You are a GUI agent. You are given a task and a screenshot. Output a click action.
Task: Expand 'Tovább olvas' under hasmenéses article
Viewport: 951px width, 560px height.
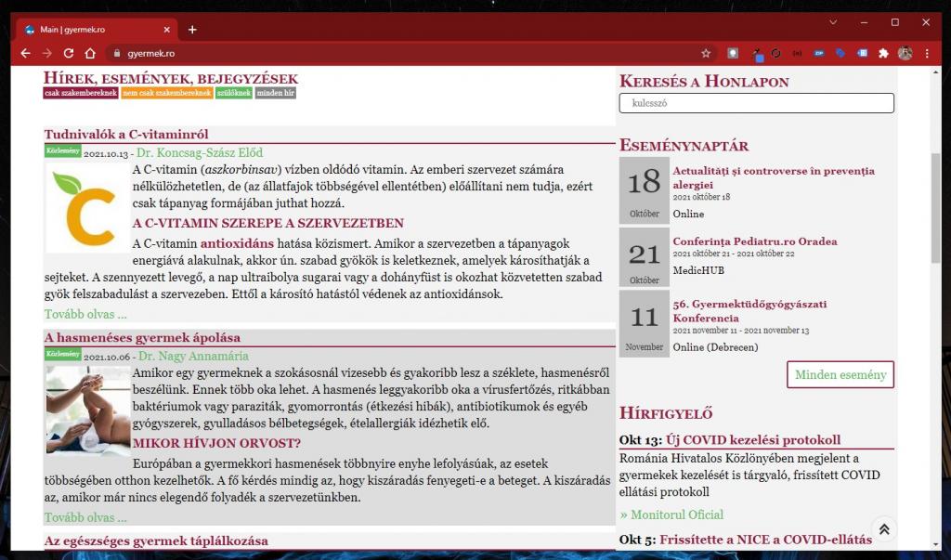coord(85,517)
